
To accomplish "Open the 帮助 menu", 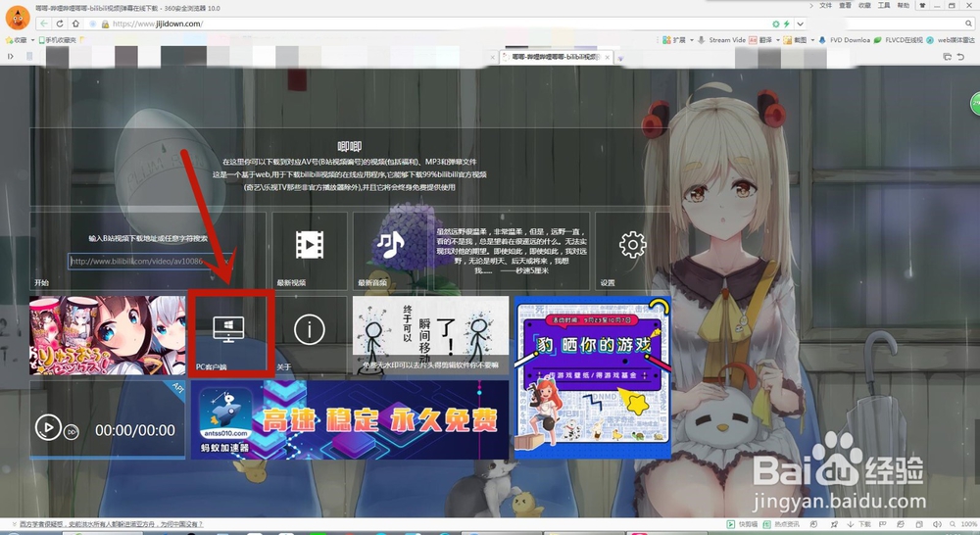I will coord(904,6).
